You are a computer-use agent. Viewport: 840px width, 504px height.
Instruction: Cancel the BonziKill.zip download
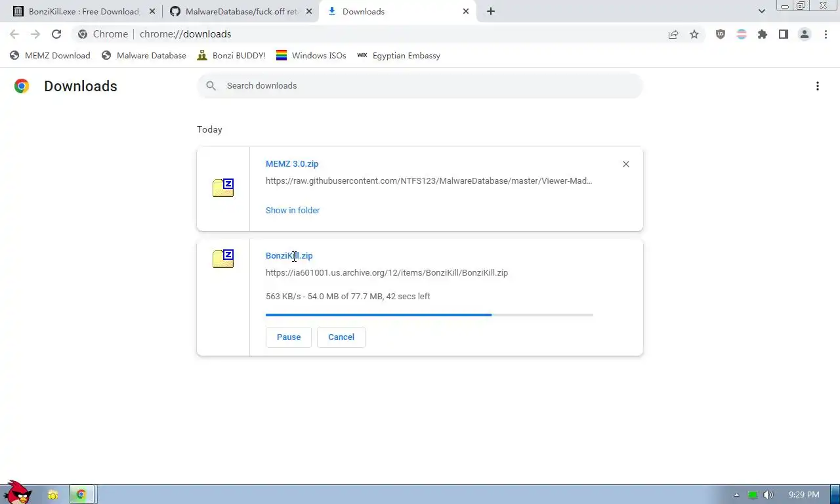point(341,337)
